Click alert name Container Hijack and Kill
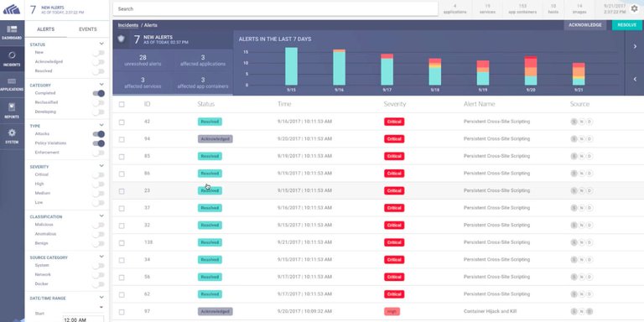 pos(489,311)
